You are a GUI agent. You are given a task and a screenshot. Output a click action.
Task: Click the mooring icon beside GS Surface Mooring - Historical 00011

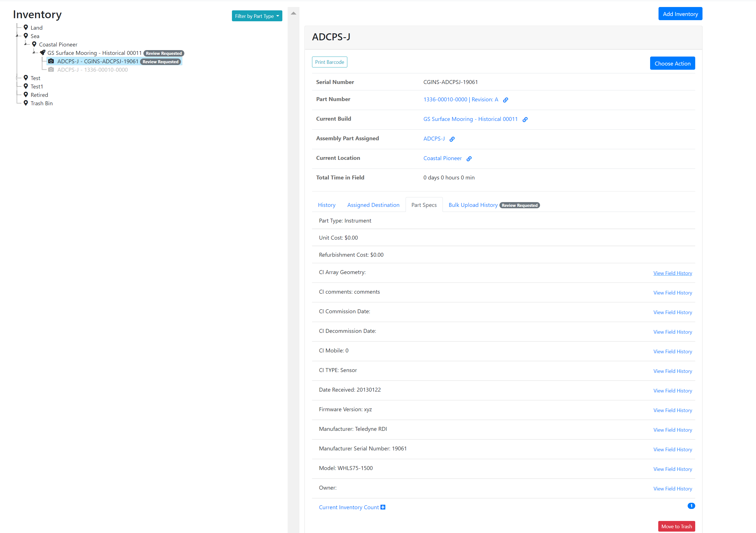pyautogui.click(x=43, y=52)
